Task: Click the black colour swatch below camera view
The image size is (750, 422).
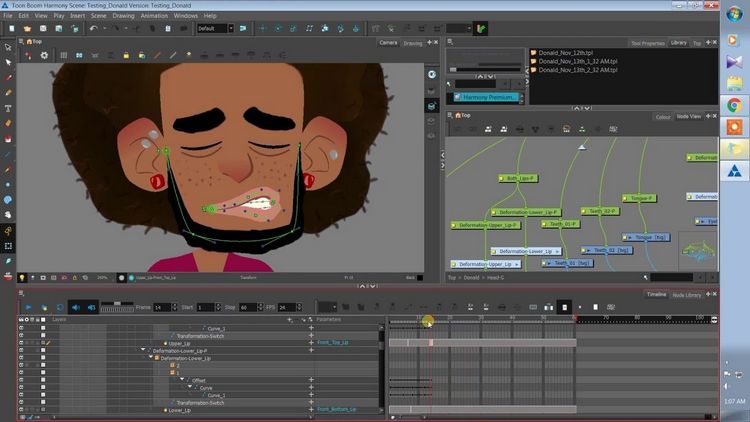Action: point(420,278)
